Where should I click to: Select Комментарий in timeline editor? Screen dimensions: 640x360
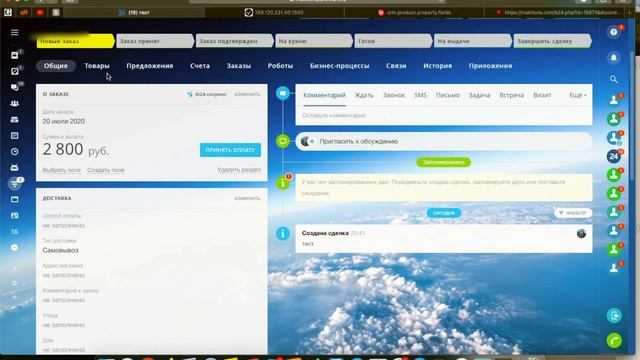click(324, 95)
